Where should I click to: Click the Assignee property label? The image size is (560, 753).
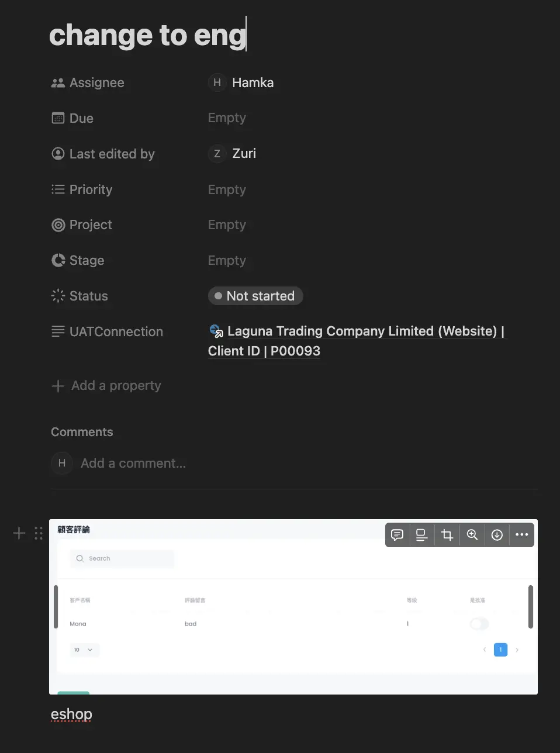pos(96,83)
